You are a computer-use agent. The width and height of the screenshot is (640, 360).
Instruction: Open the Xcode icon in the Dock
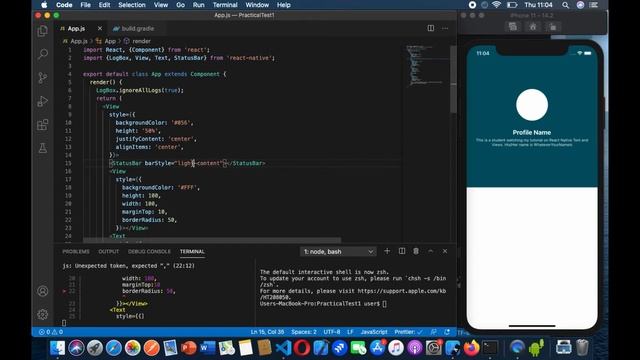tap(320, 348)
